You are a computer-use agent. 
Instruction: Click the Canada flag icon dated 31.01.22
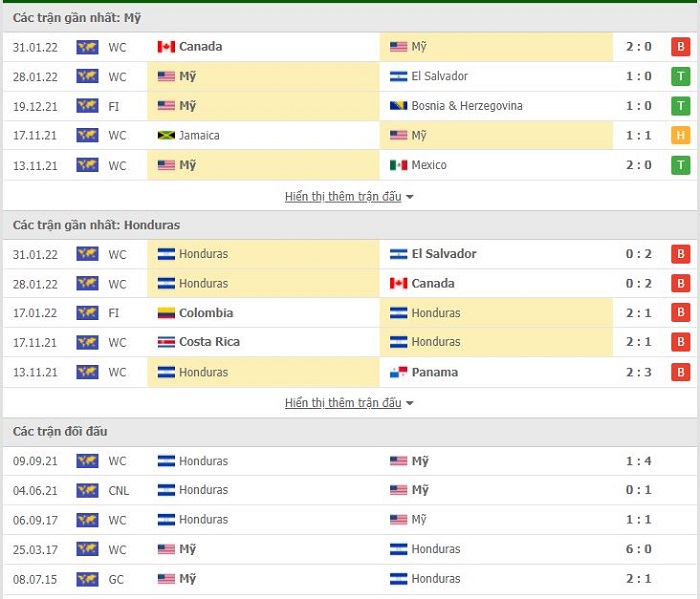coord(166,47)
